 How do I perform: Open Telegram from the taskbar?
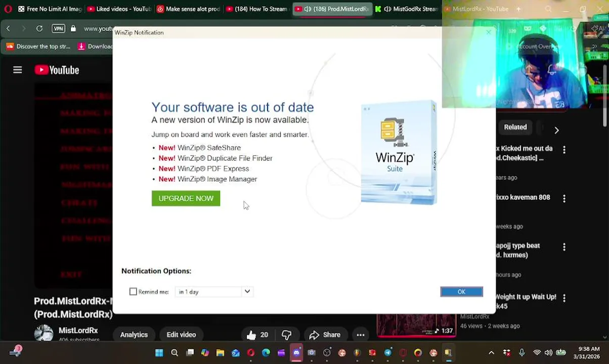coord(387,353)
